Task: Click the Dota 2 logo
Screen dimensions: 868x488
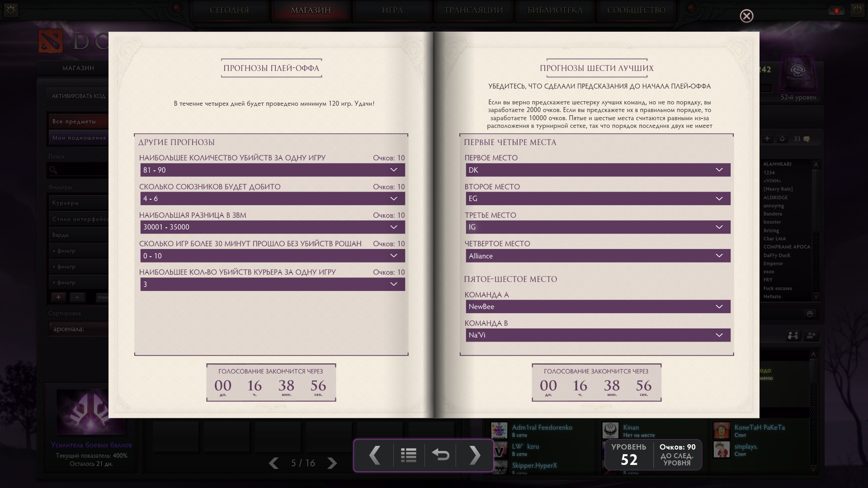Action: pos(51,42)
